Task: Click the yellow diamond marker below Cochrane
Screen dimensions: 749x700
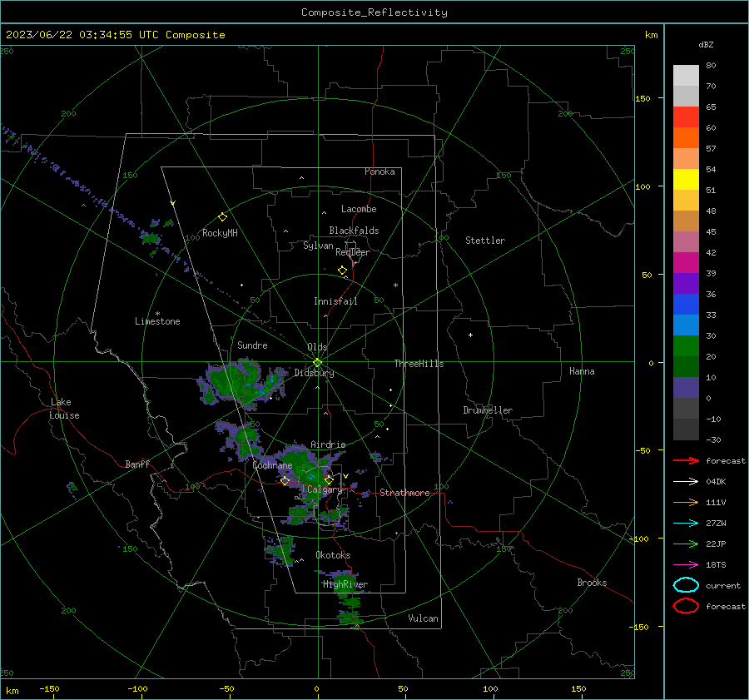Action: pyautogui.click(x=285, y=481)
